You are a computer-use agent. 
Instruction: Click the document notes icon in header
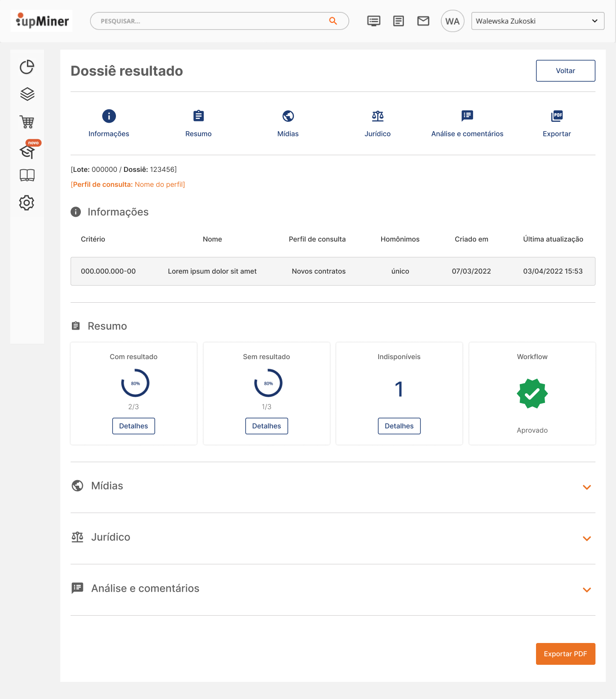[398, 21]
